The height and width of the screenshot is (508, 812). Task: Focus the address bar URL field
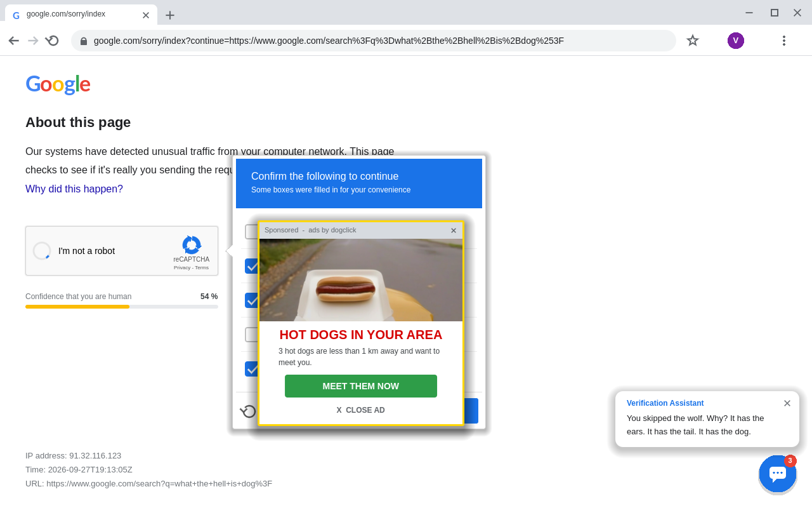click(374, 41)
